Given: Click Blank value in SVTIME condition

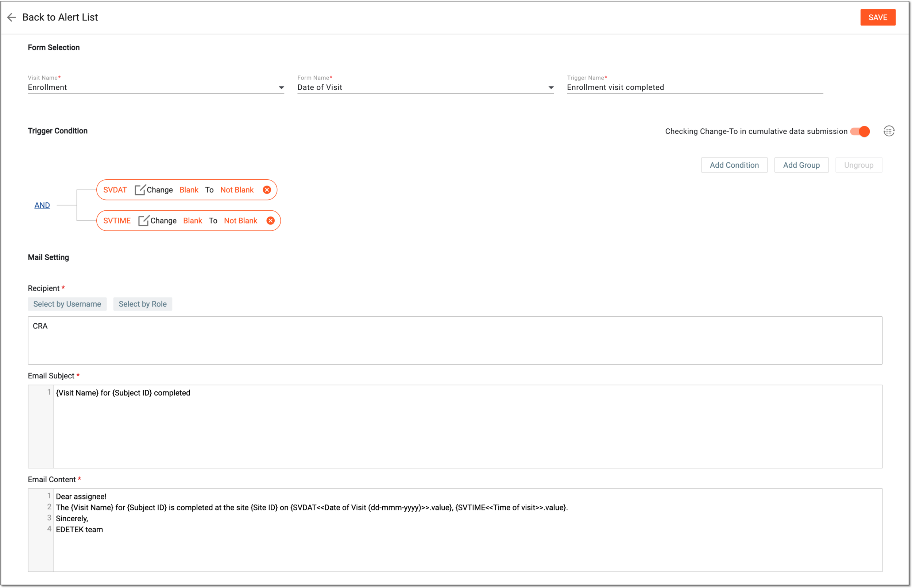Looking at the screenshot, I should point(193,221).
